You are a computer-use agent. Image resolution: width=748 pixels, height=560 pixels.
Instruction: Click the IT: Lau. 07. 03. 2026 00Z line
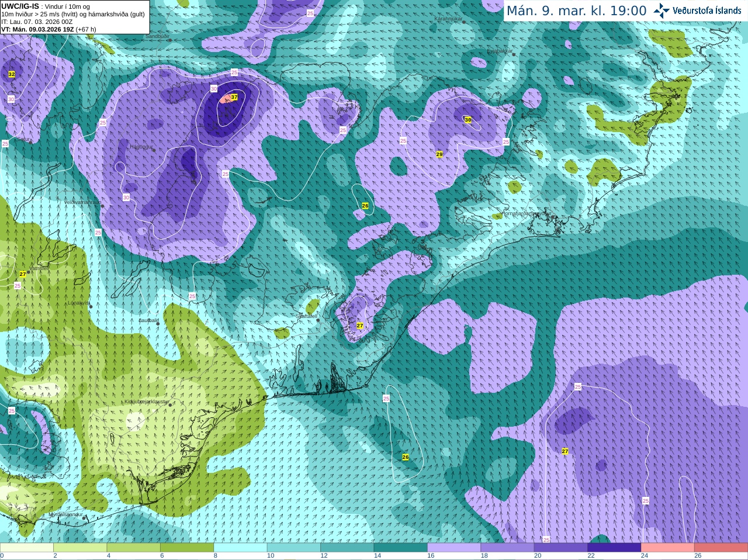click(37, 22)
